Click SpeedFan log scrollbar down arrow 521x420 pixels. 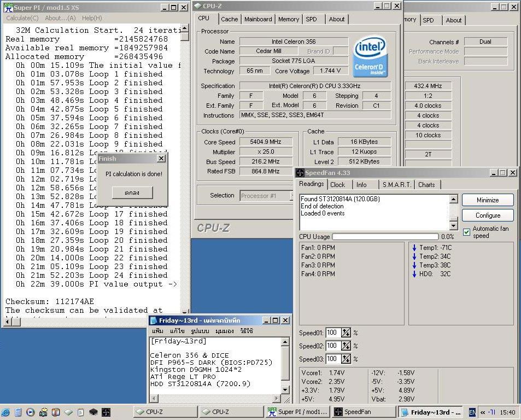tap(453, 226)
